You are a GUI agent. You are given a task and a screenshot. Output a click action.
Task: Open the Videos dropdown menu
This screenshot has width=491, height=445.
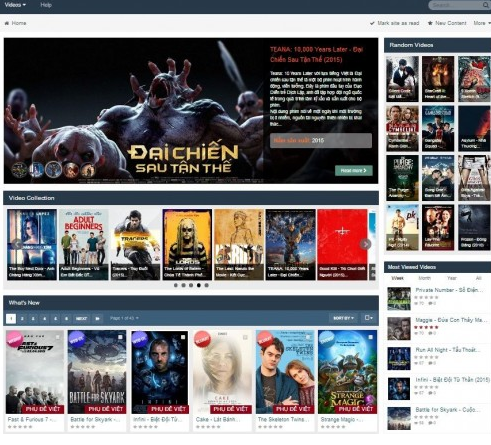(x=15, y=5)
